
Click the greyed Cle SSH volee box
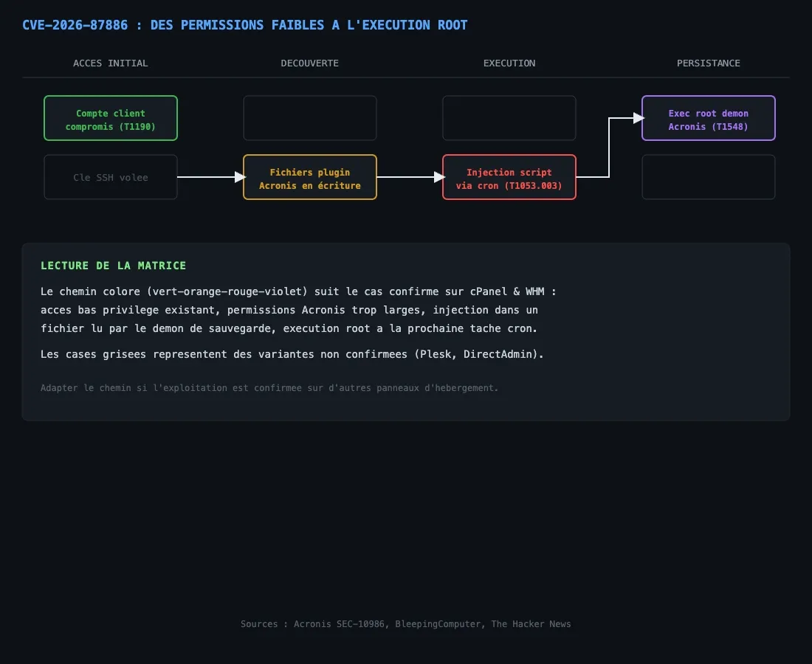point(111,177)
